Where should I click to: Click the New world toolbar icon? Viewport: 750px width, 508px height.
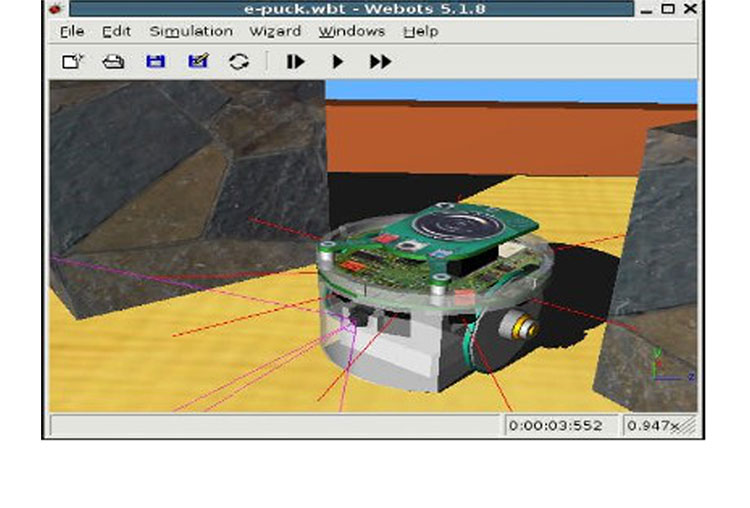click(73, 62)
